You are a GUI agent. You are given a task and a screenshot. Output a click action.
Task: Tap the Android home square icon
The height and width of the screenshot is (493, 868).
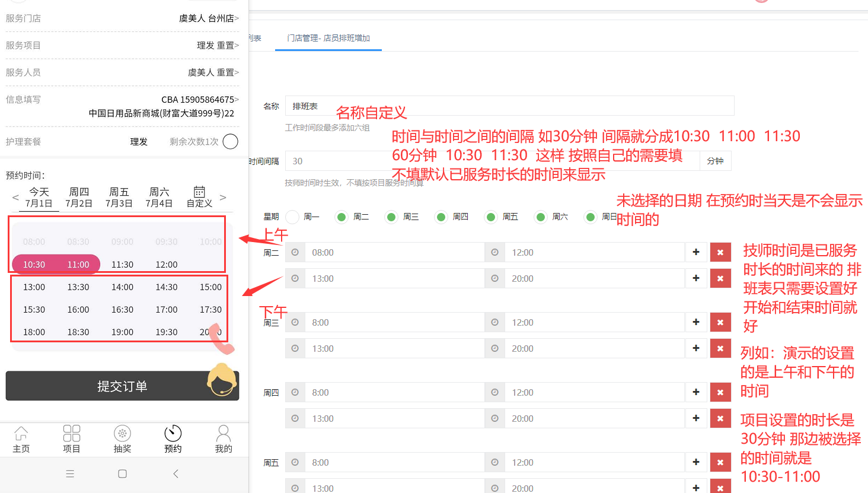[122, 474]
